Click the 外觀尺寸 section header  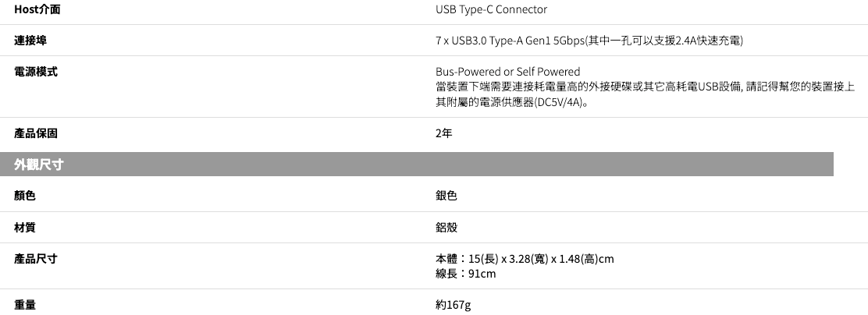pyautogui.click(x=39, y=165)
